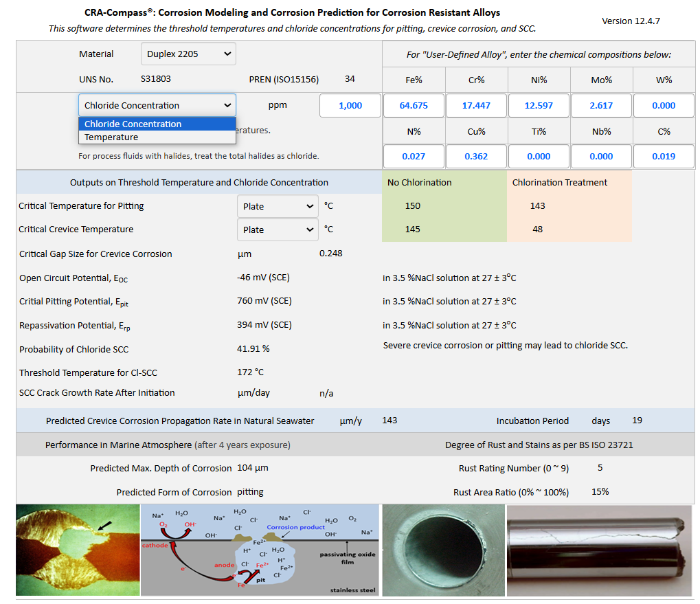This screenshot has height=604, width=700.
Task: Choose Temperature option from dropdown list
Action: pyautogui.click(x=157, y=137)
